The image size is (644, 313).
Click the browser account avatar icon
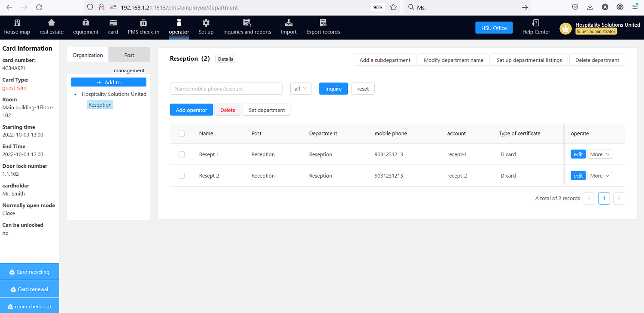pyautogui.click(x=605, y=7)
